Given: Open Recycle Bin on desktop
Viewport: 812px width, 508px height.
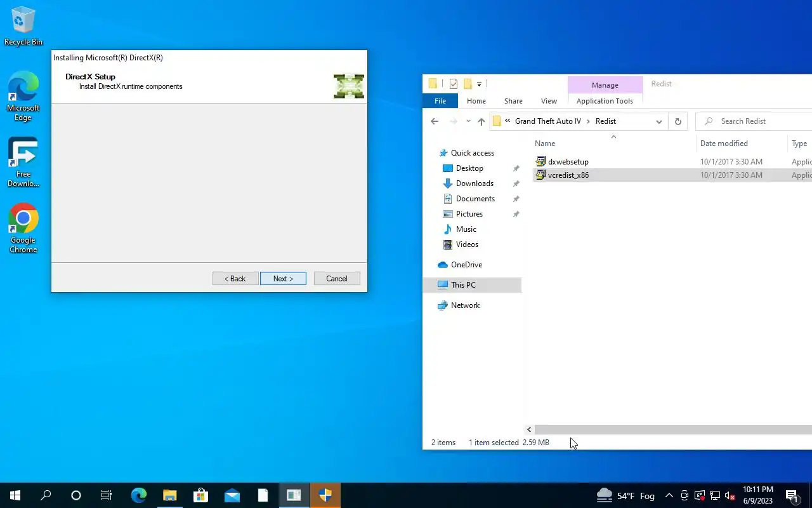Looking at the screenshot, I should coord(23,26).
